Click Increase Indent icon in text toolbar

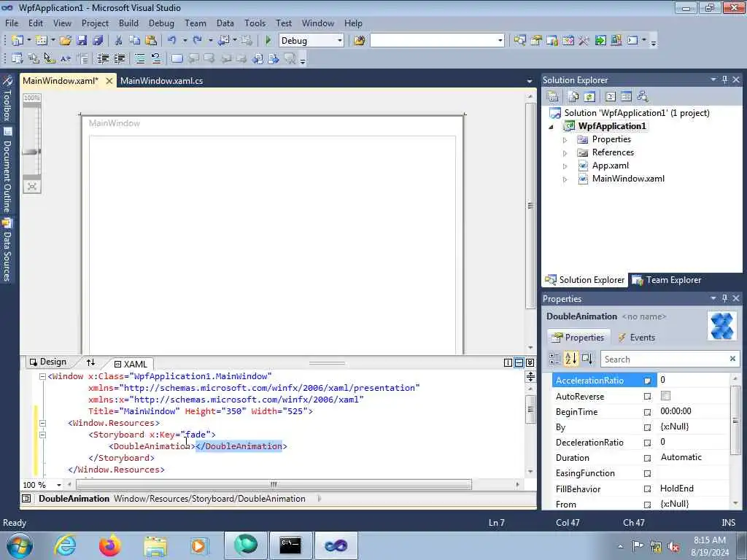pyautogui.click(x=119, y=58)
